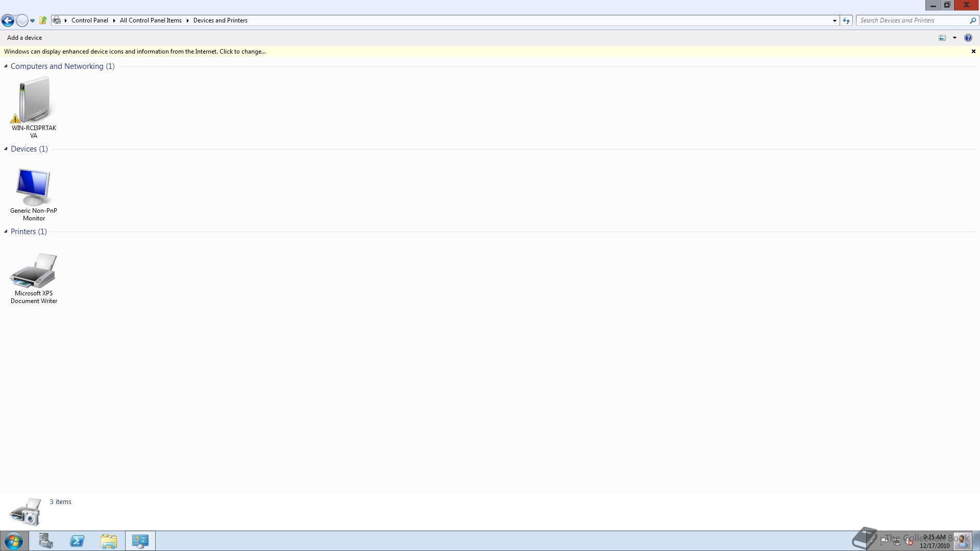This screenshot has width=980, height=551.
Task: Click Control Panel taskbar button
Action: 140,541
